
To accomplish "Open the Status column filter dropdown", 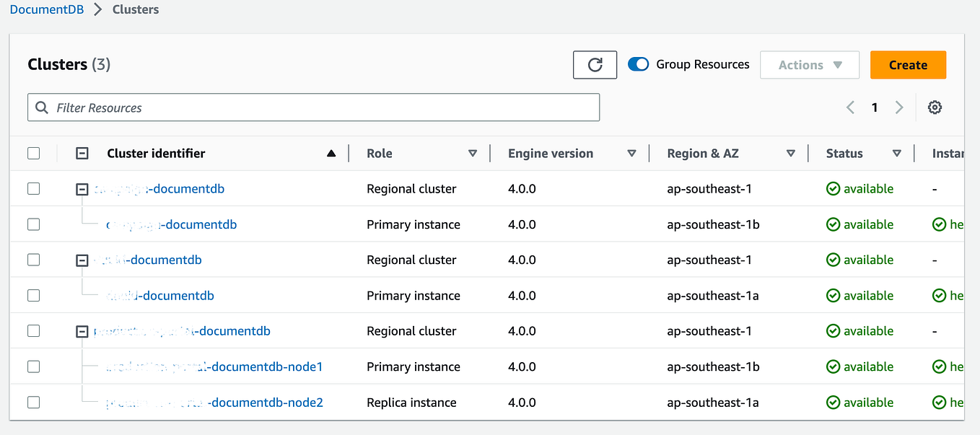I will point(897,153).
